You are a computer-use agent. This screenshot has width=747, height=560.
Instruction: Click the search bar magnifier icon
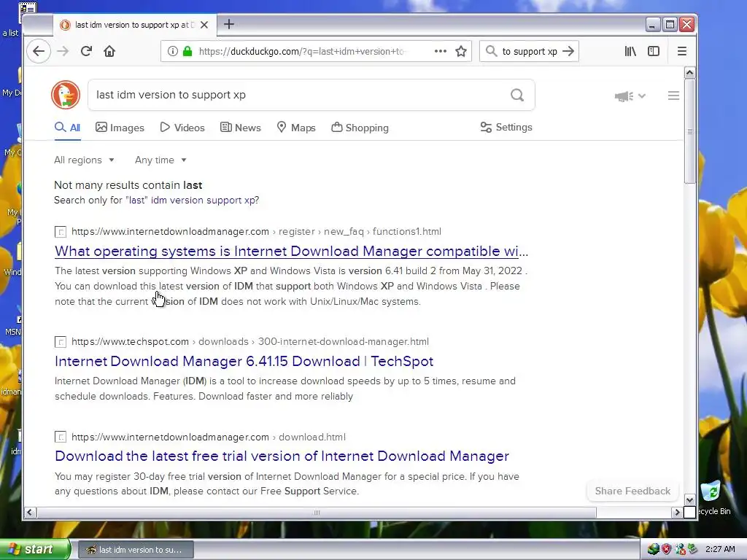tap(491, 51)
